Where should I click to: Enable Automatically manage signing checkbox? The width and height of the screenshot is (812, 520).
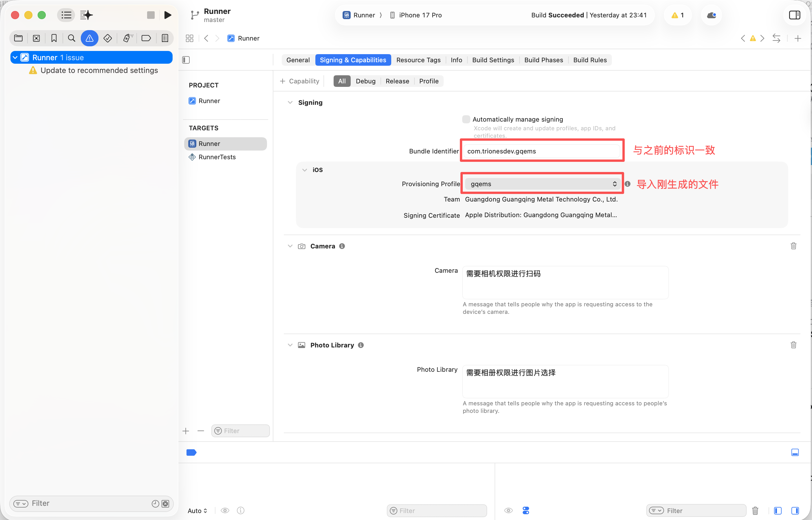click(466, 119)
